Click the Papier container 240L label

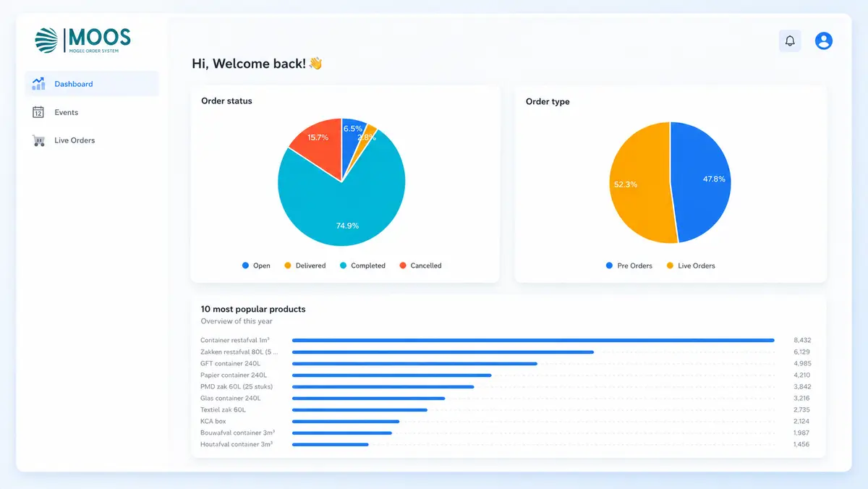[234, 375]
